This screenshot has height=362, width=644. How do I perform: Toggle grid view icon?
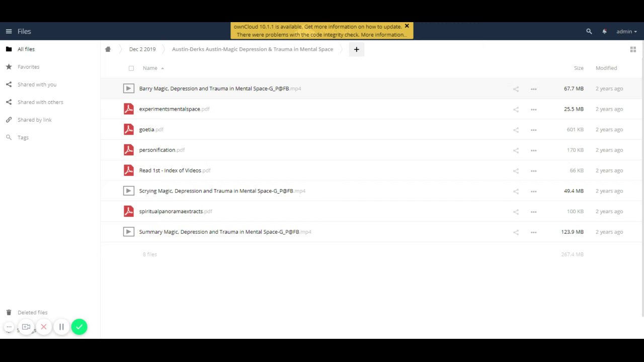tap(633, 49)
